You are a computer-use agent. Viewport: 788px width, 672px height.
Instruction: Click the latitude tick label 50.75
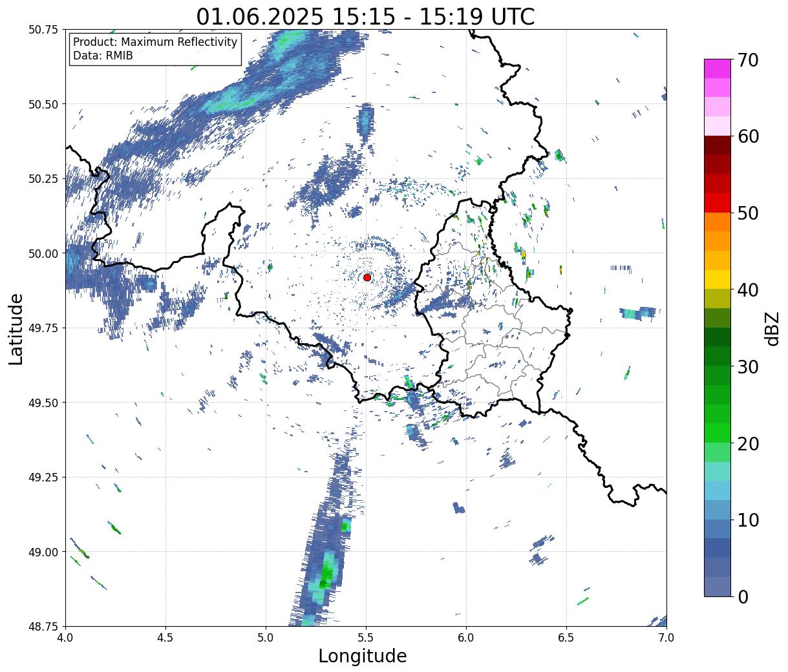click(x=43, y=30)
